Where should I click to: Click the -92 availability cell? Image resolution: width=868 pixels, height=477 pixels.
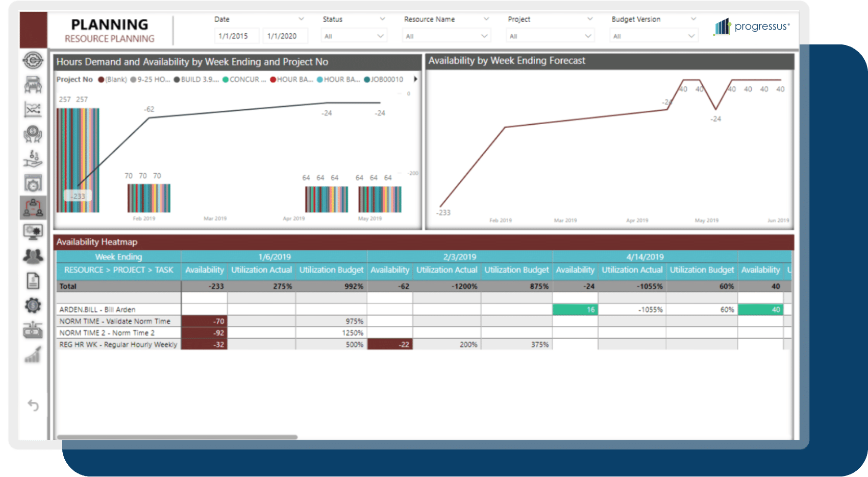point(204,333)
